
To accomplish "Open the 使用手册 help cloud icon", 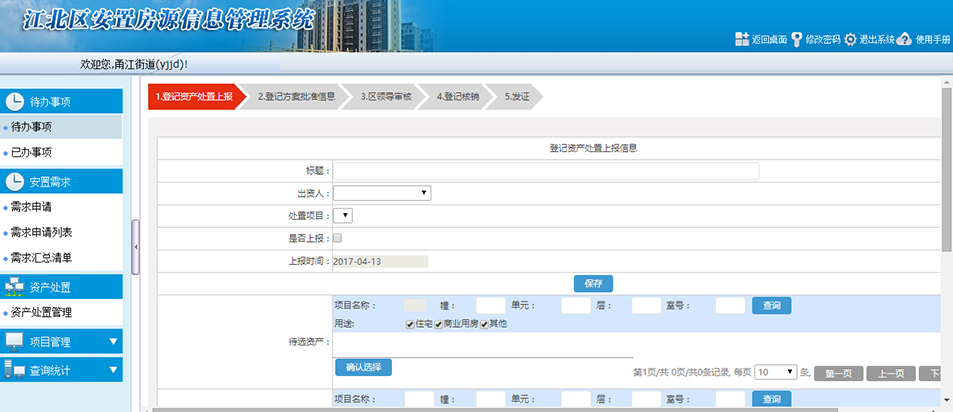I will 904,39.
